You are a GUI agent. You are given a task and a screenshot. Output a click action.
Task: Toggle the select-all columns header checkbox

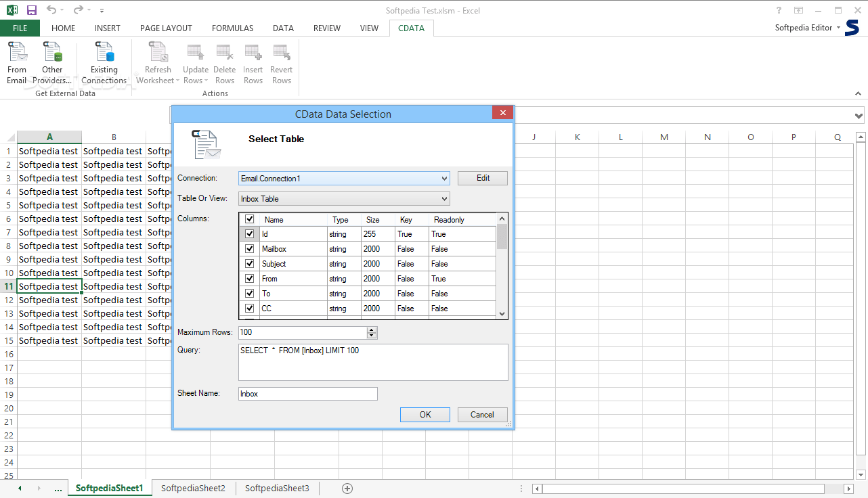(x=250, y=219)
